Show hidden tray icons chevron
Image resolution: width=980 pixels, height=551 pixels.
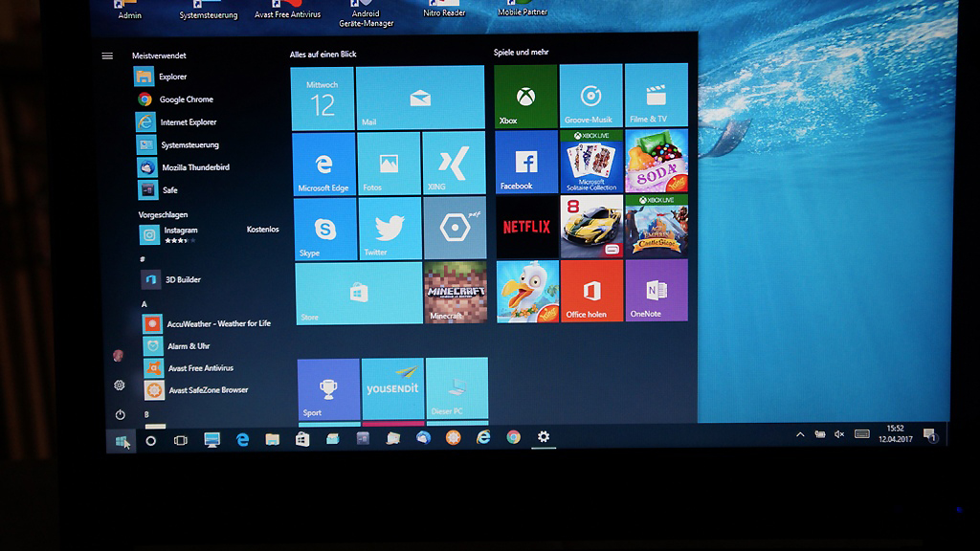click(x=800, y=435)
